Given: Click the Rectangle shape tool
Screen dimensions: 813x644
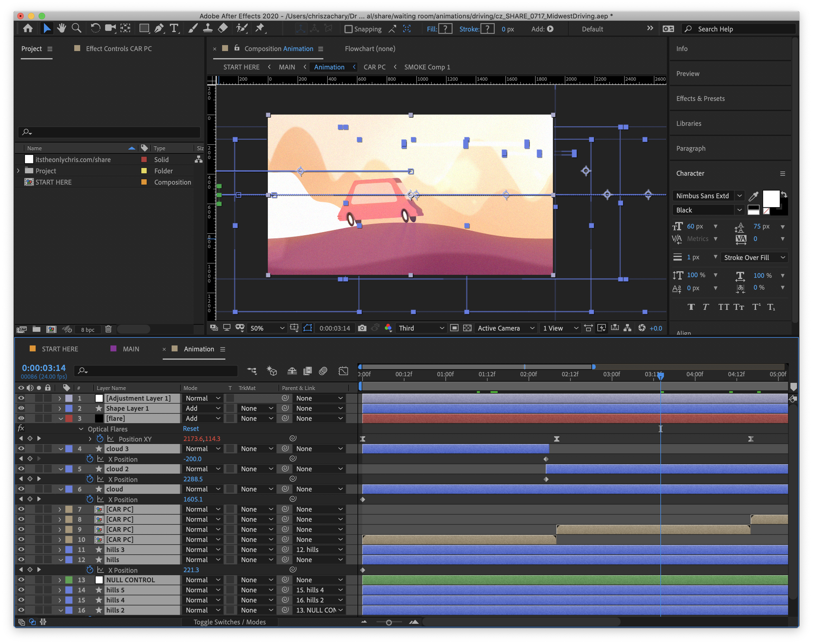Looking at the screenshot, I should click(144, 28).
